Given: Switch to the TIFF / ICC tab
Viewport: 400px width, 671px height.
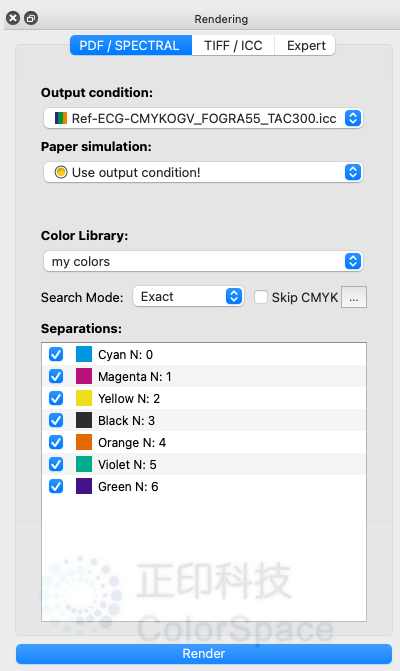Looking at the screenshot, I should [233, 45].
